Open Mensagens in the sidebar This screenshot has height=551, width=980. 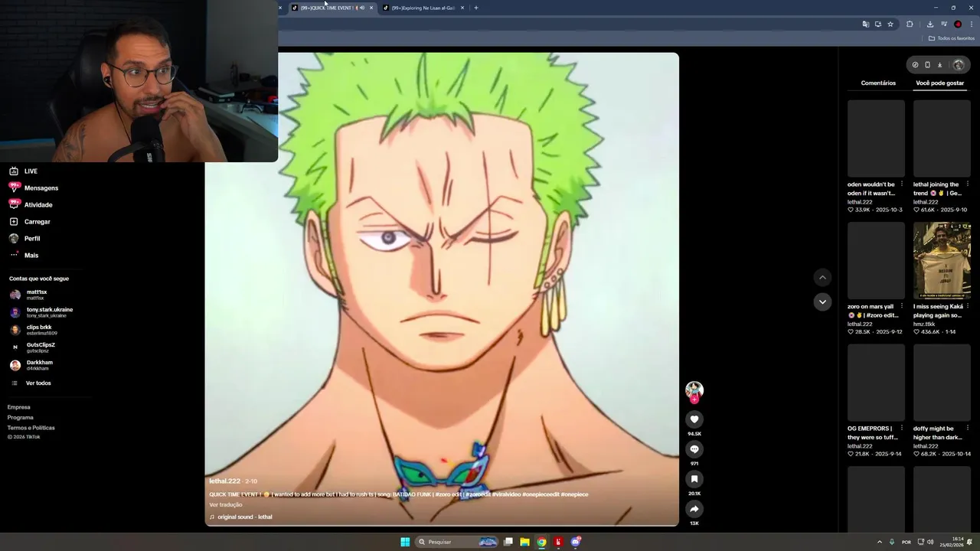[x=34, y=188]
